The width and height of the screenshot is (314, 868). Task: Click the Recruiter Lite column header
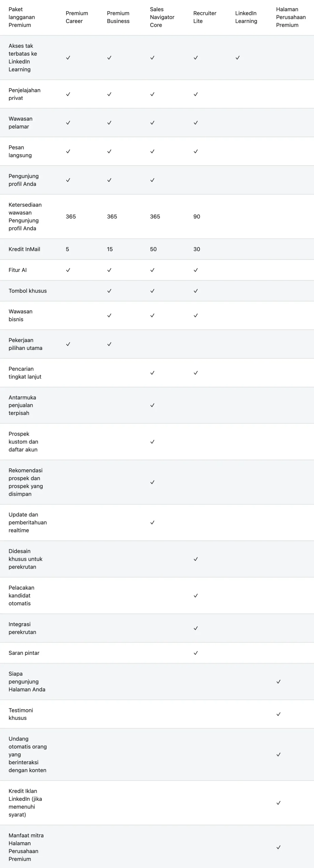pyautogui.click(x=204, y=17)
